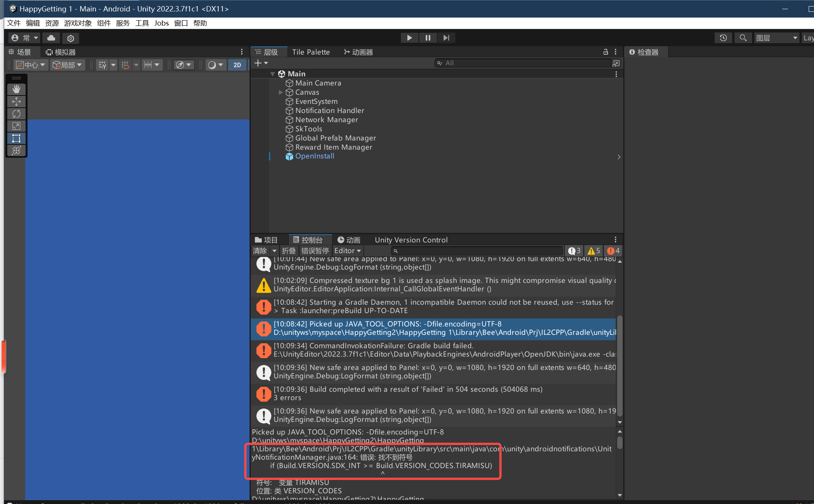Select Global Prefab Manager object
Image resolution: width=814 pixels, height=504 pixels.
coord(336,138)
